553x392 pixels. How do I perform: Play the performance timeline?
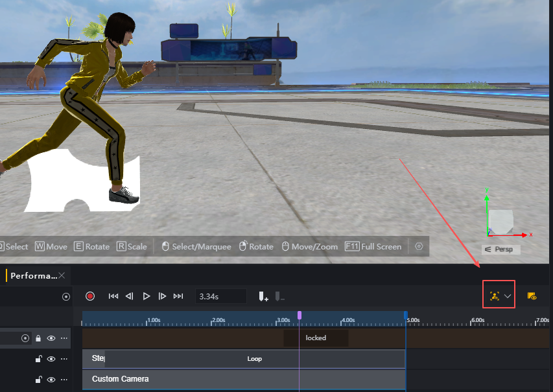[x=147, y=296]
